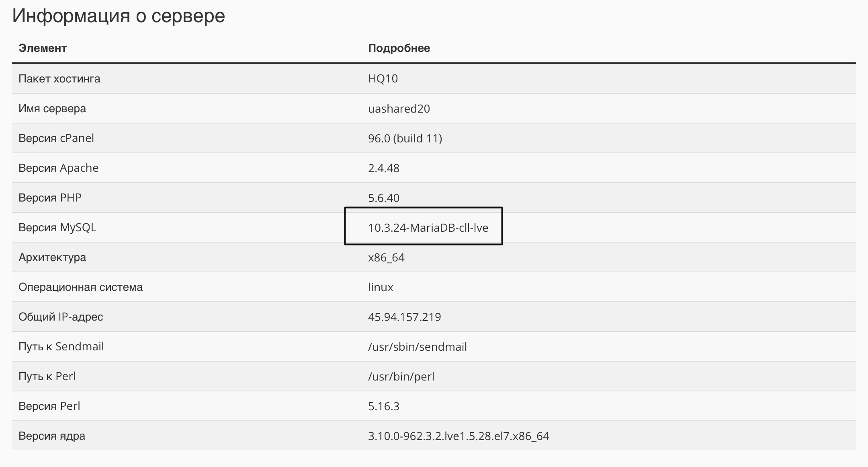Click the 'Общий IP-адрес' row label

pyautogui.click(x=61, y=317)
